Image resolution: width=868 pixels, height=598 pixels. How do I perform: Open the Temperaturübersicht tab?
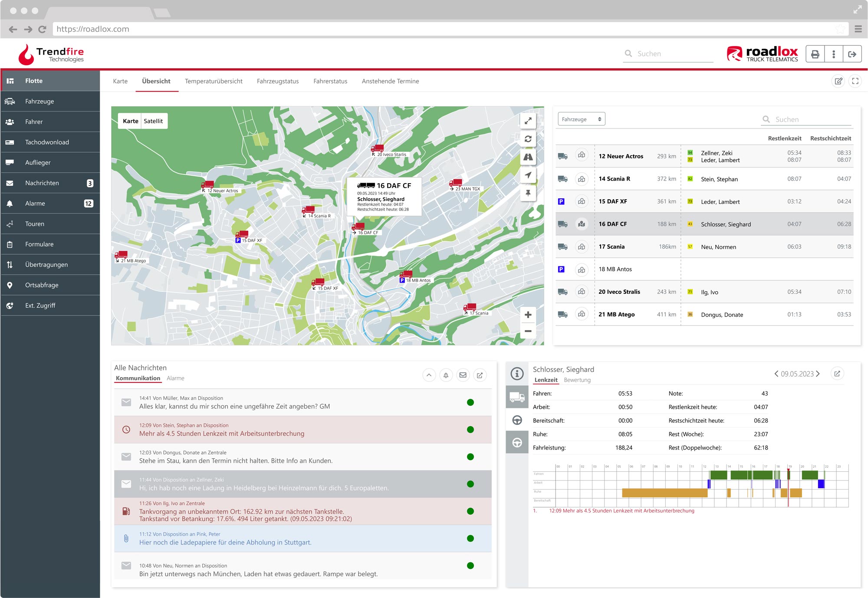click(214, 81)
